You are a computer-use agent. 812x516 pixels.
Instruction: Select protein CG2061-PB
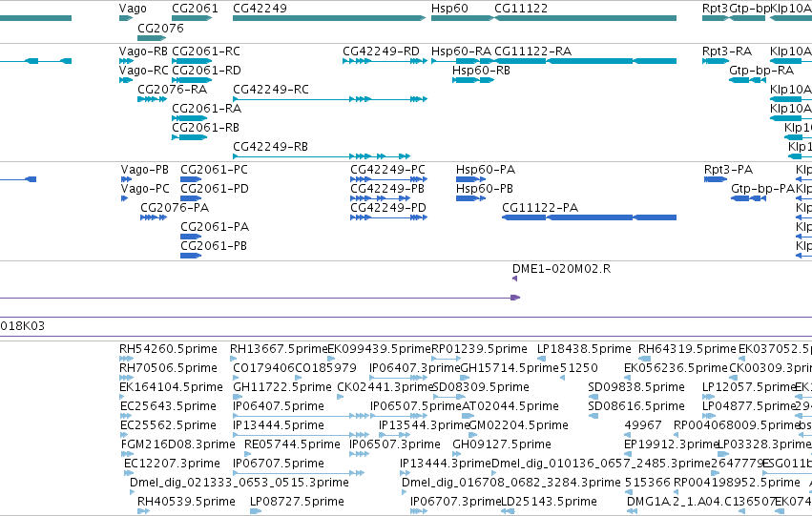pos(214,246)
